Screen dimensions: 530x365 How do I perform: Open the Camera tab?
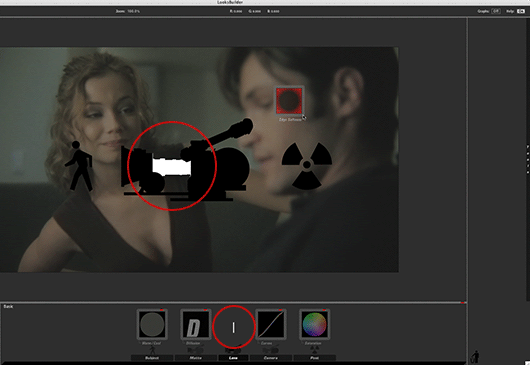click(x=271, y=358)
